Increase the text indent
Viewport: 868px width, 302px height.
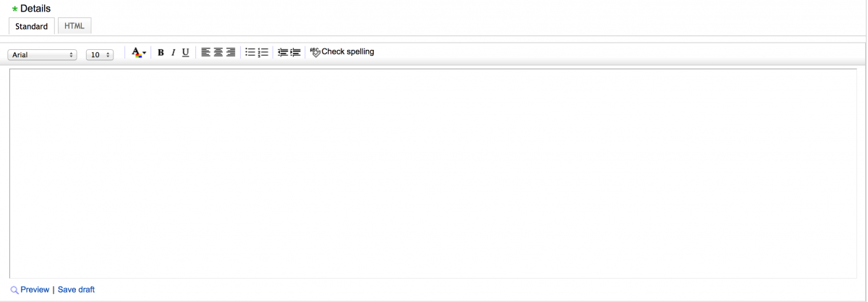pos(295,53)
